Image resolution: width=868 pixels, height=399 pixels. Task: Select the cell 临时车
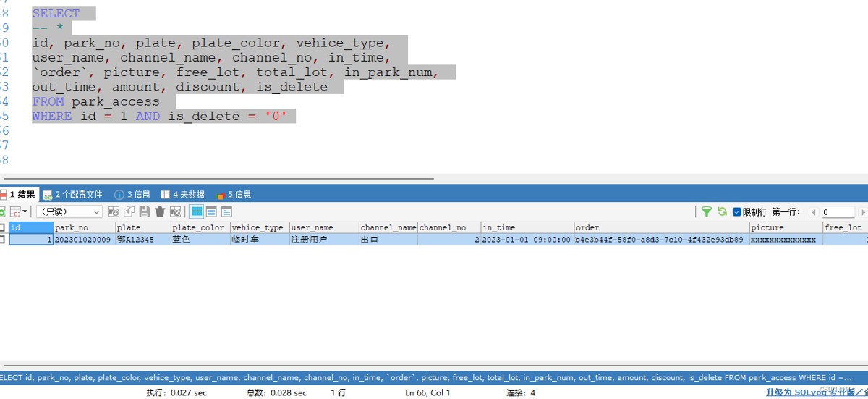click(x=260, y=239)
